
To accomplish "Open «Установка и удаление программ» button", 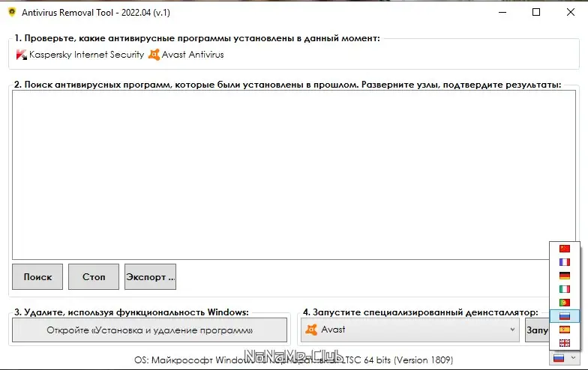I will point(150,330).
